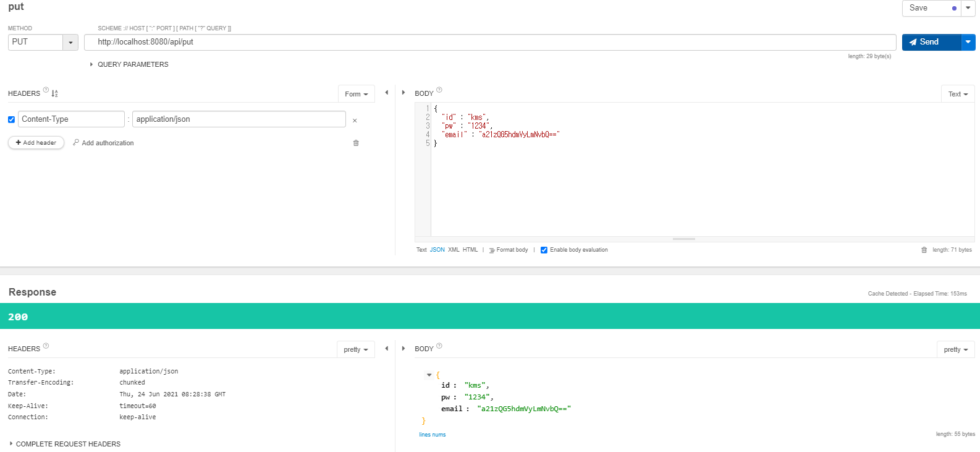Click the left arrow to collapse the request headers panel
Screen dimensions: 980x452
[387, 93]
